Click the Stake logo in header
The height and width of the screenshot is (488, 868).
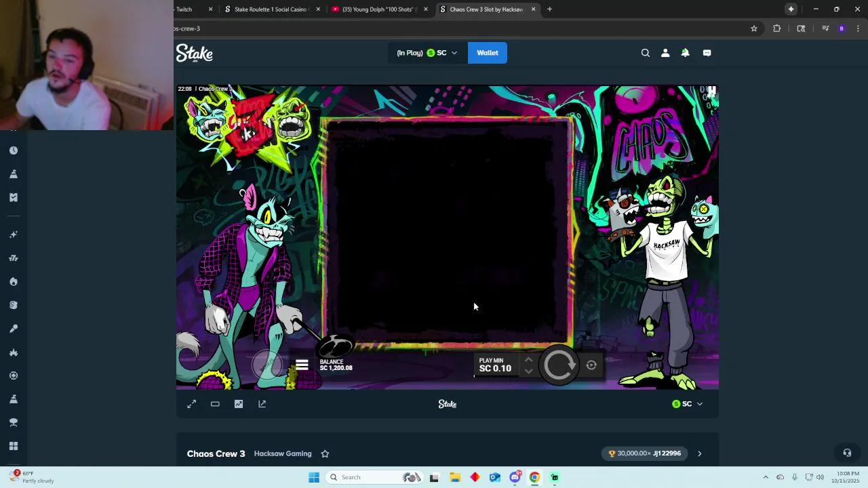(195, 53)
